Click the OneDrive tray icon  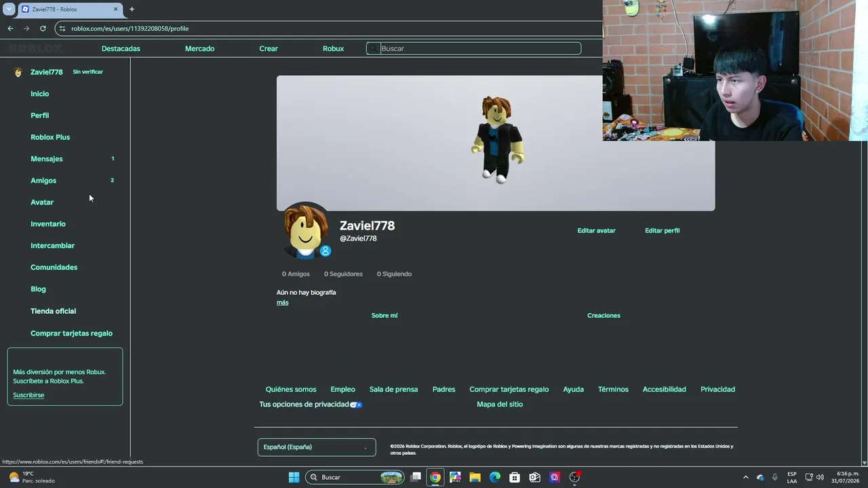[x=760, y=477]
